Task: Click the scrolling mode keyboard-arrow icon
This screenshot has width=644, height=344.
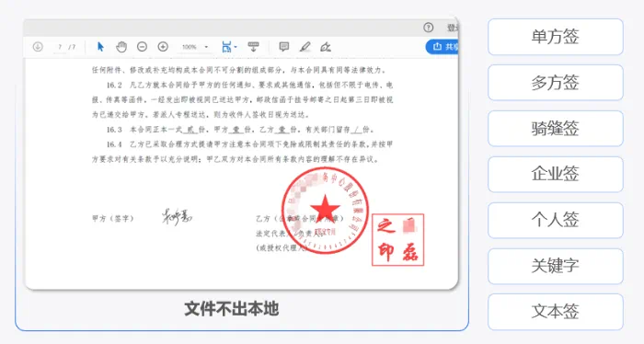Action: pyautogui.click(x=253, y=47)
